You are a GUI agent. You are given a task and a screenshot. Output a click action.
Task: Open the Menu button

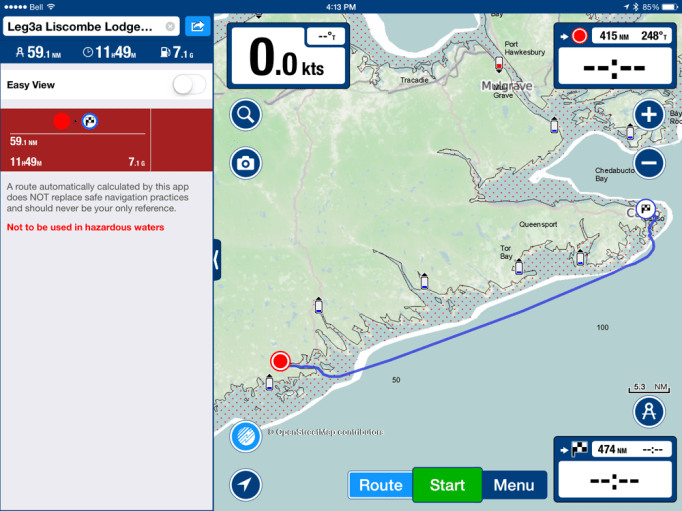pos(514,486)
